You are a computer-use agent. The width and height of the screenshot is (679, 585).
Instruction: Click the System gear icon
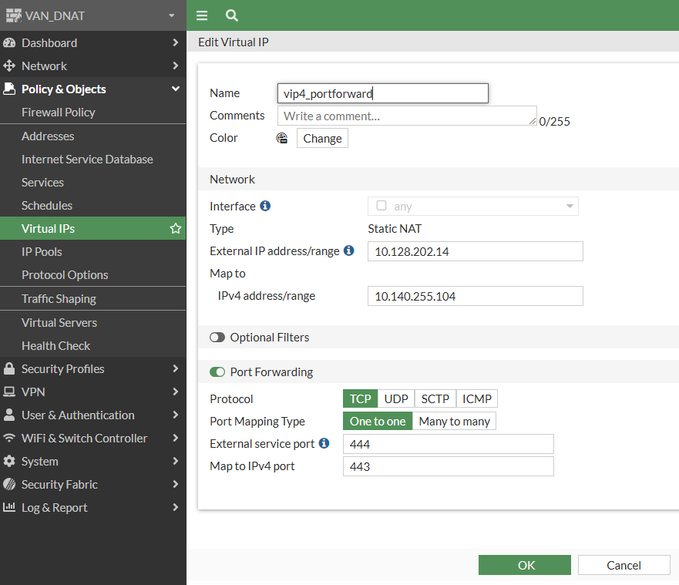click(9, 461)
